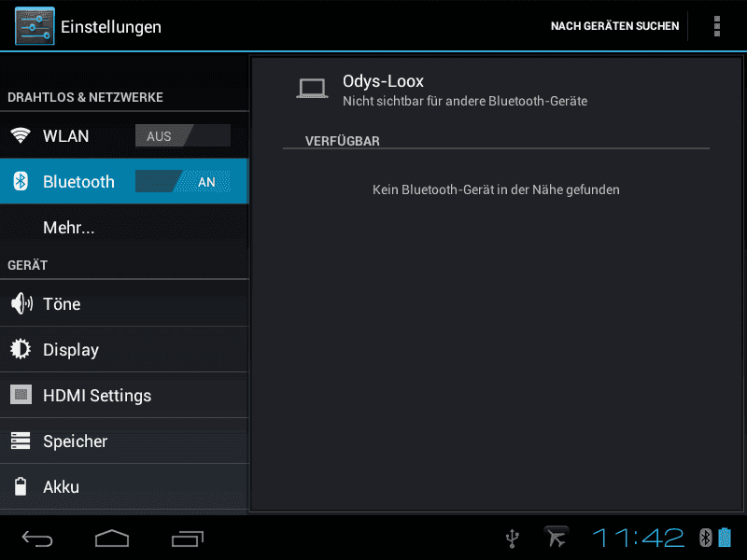Open the Speicher storage settings
Image resolution: width=747 pixels, height=560 pixels.
point(124,441)
